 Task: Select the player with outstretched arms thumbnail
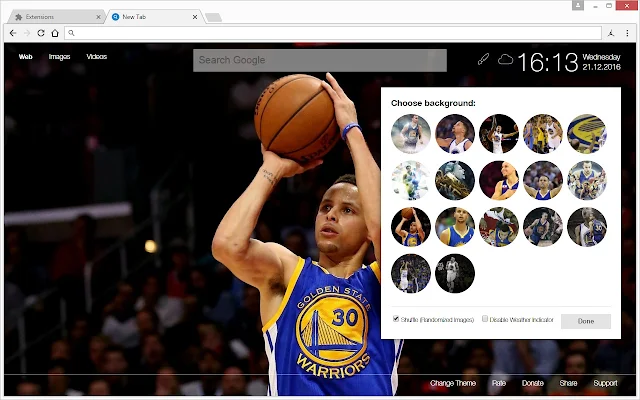(543, 180)
